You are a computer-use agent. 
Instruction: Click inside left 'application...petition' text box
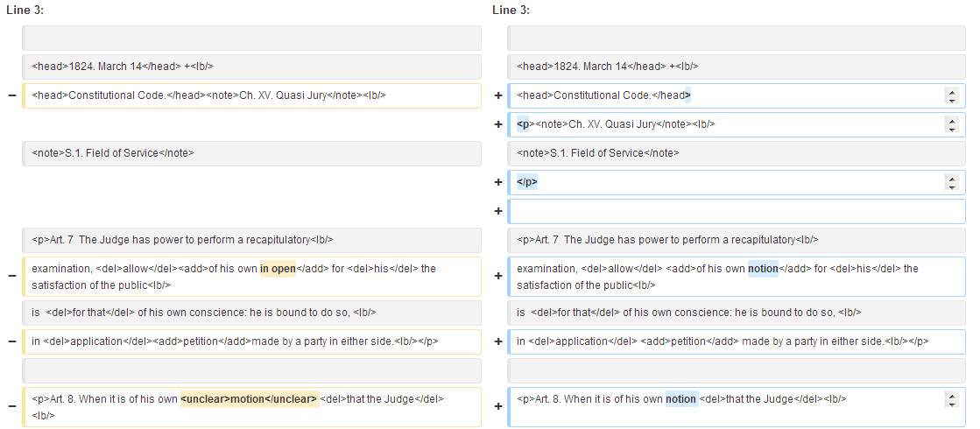point(251,341)
